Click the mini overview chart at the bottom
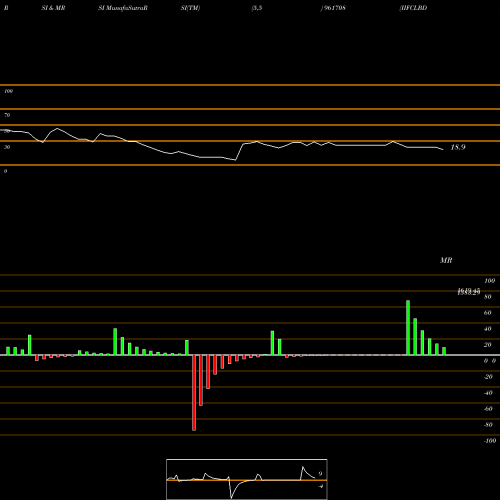Viewport: 500px width, 500px height. [x=247, y=479]
